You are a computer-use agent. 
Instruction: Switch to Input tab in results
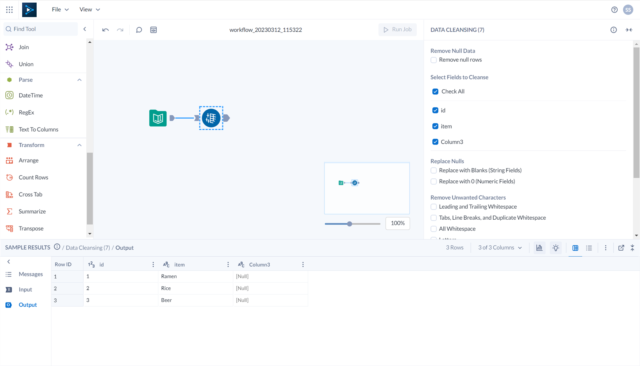tap(25, 290)
